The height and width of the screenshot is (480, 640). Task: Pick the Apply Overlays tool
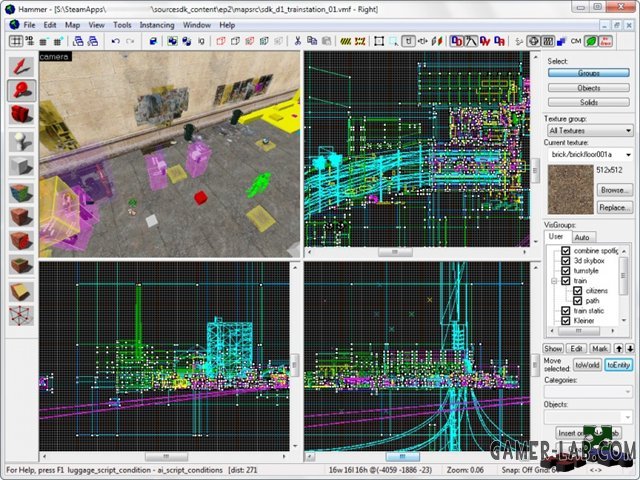[21, 265]
